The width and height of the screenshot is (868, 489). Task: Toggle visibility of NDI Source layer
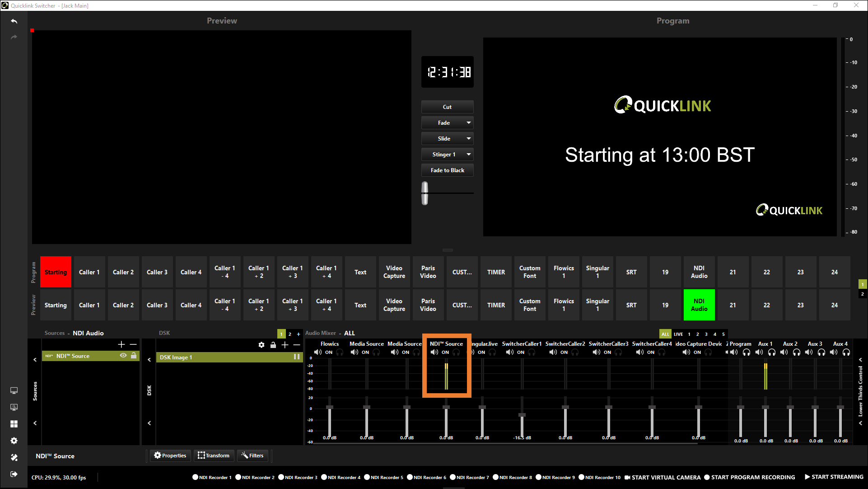click(123, 356)
